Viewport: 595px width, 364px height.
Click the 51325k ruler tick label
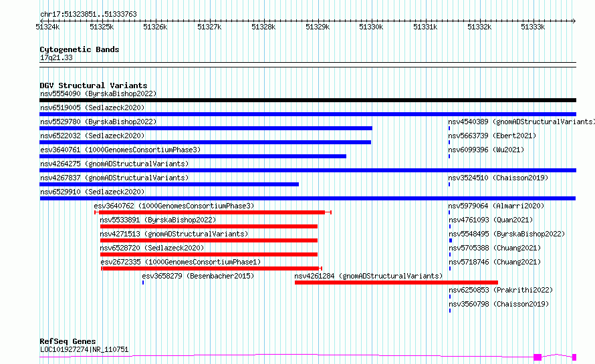point(102,27)
